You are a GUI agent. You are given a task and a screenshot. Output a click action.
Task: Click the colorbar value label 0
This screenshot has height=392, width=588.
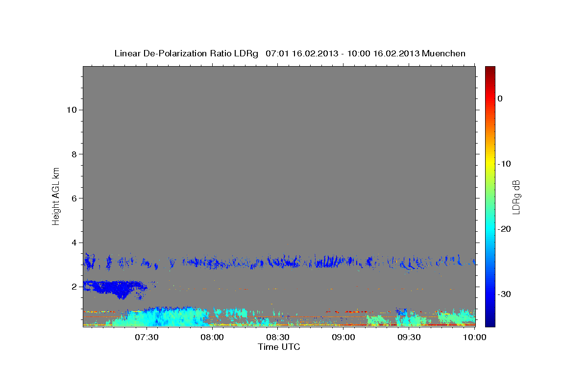(x=500, y=98)
